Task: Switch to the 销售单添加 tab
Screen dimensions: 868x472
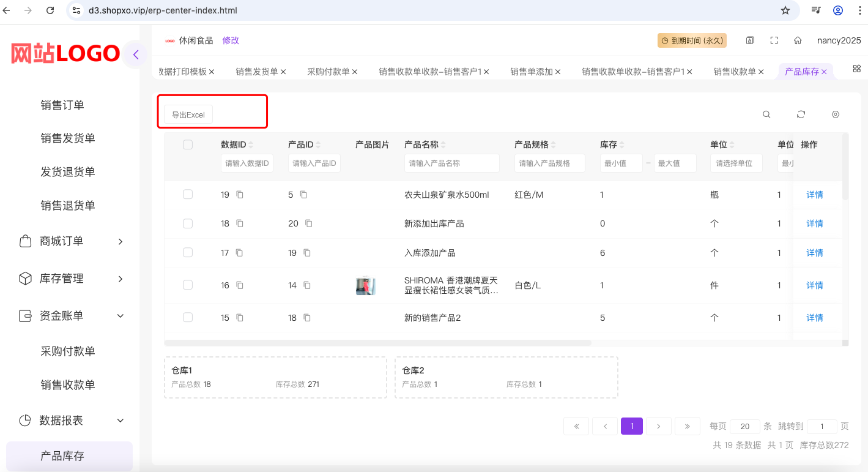Action: pyautogui.click(x=532, y=72)
